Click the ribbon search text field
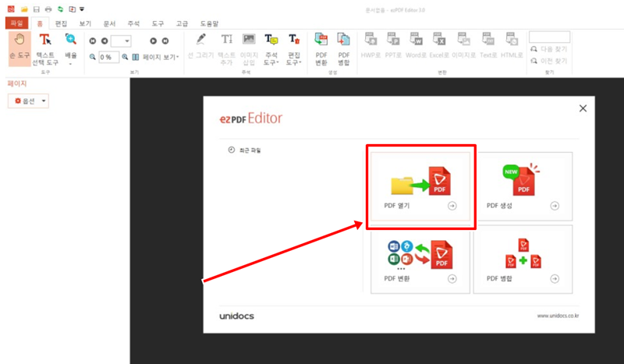The height and width of the screenshot is (364, 624). (x=550, y=37)
